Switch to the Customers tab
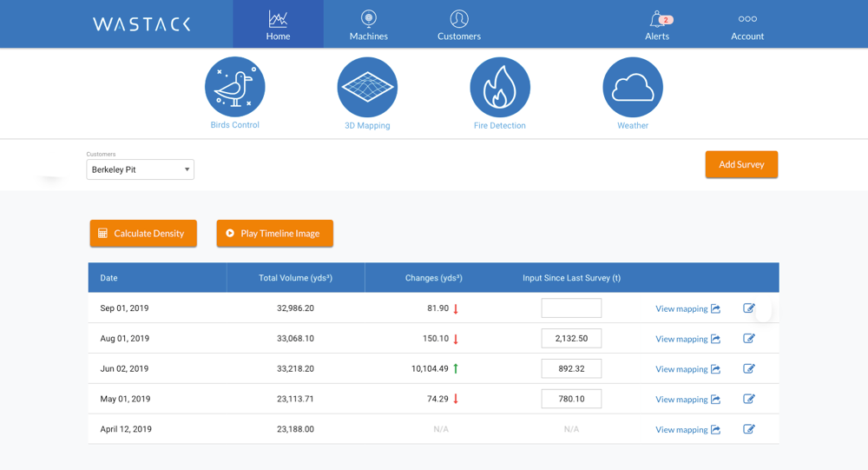 pos(459,24)
